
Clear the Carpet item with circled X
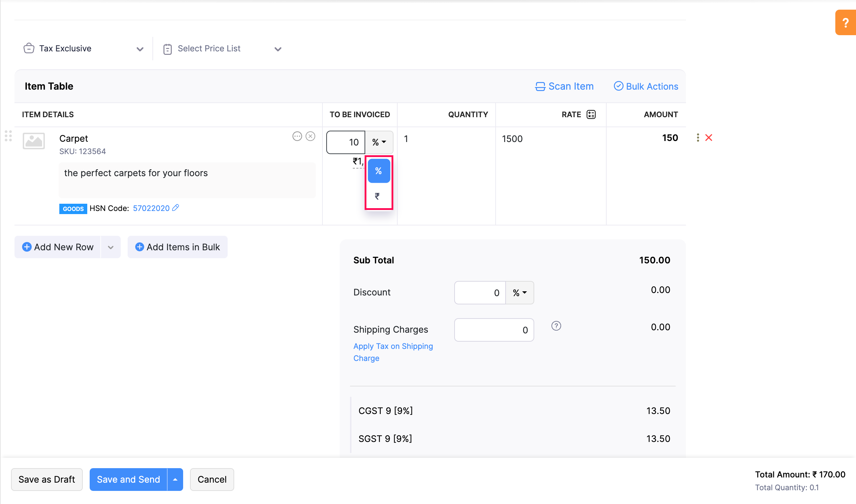click(x=310, y=137)
